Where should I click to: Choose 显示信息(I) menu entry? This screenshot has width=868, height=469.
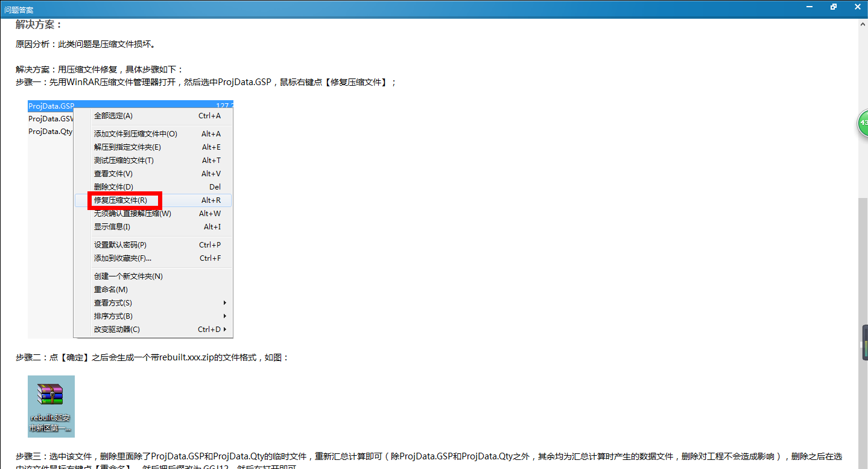click(x=153, y=227)
